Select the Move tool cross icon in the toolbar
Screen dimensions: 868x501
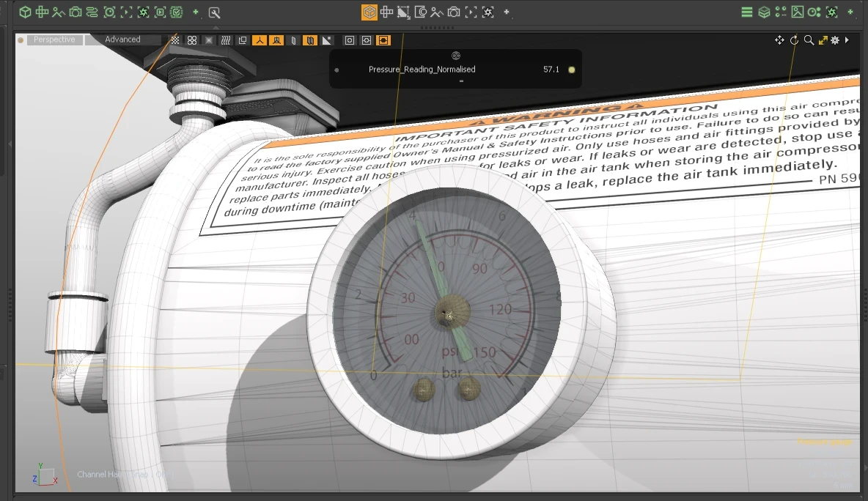tap(43, 12)
